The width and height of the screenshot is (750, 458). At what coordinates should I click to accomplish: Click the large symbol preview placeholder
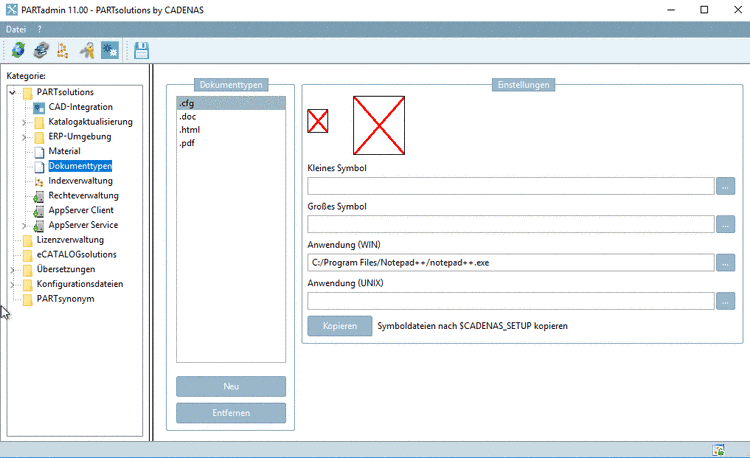[x=379, y=125]
